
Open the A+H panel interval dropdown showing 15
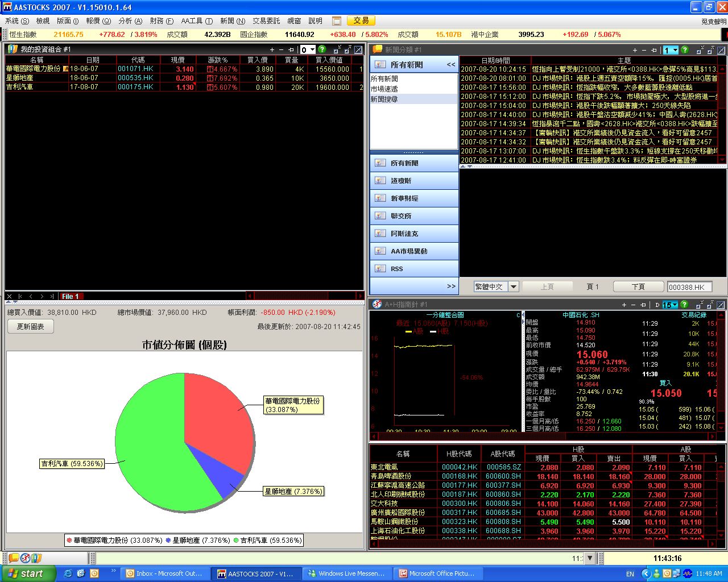click(x=670, y=305)
